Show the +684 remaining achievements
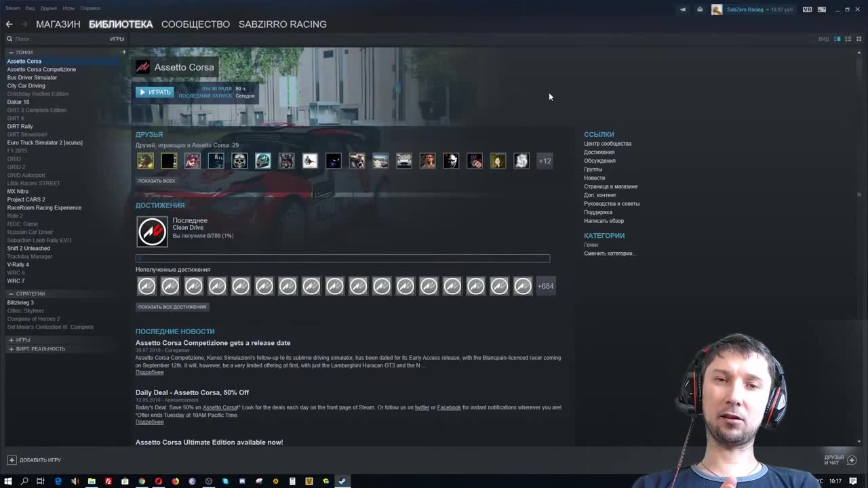The width and height of the screenshot is (868, 488). (546, 286)
